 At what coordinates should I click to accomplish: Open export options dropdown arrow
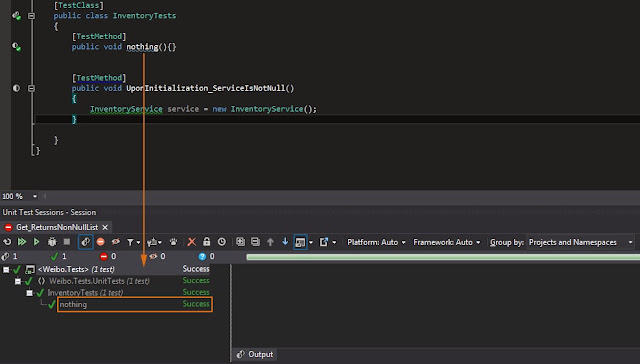pyautogui.click(x=334, y=242)
